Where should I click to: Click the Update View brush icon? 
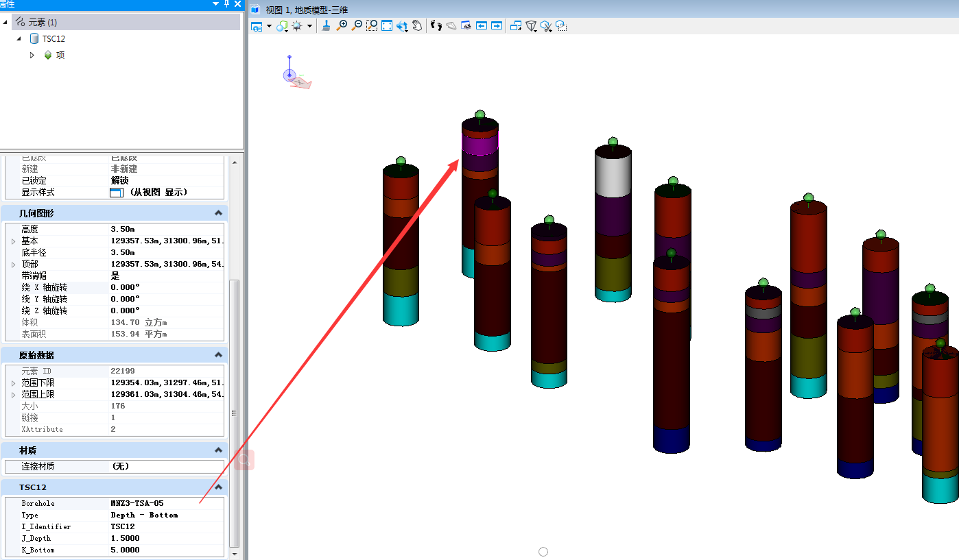327,26
